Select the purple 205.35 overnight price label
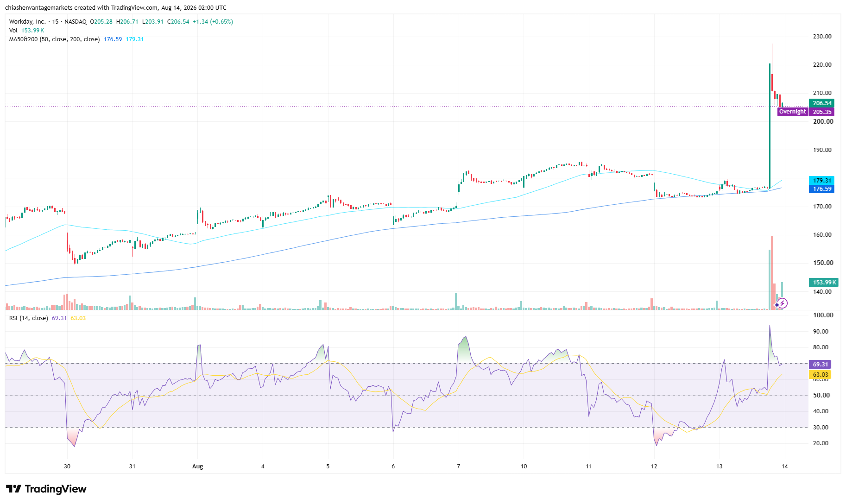Viewport: 846px width, 504px height. point(822,112)
